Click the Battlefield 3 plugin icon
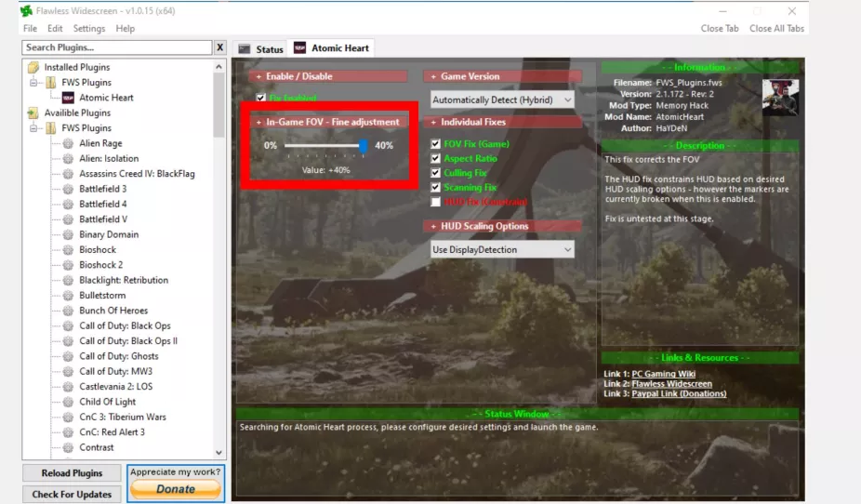This screenshot has width=861, height=504. pos(68,189)
